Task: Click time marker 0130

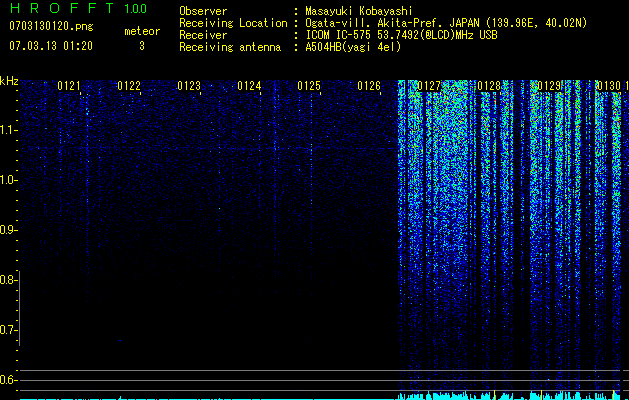Action: (x=609, y=86)
